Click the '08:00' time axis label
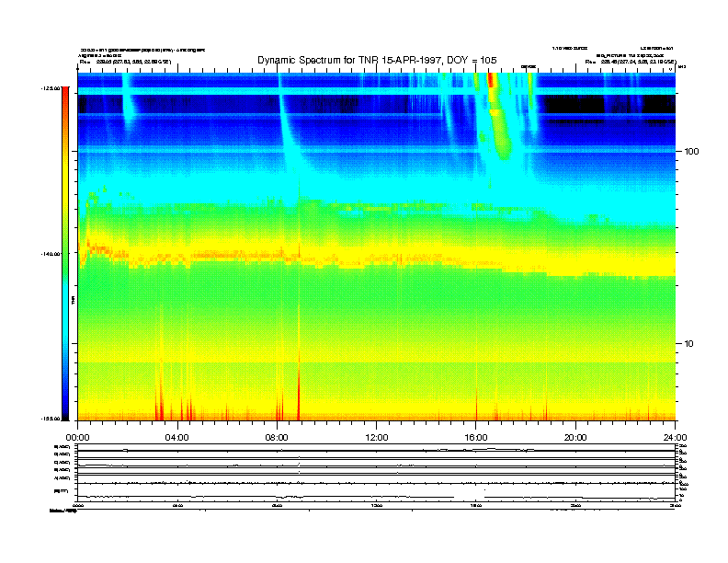The height and width of the screenshot is (563, 728). [x=277, y=437]
